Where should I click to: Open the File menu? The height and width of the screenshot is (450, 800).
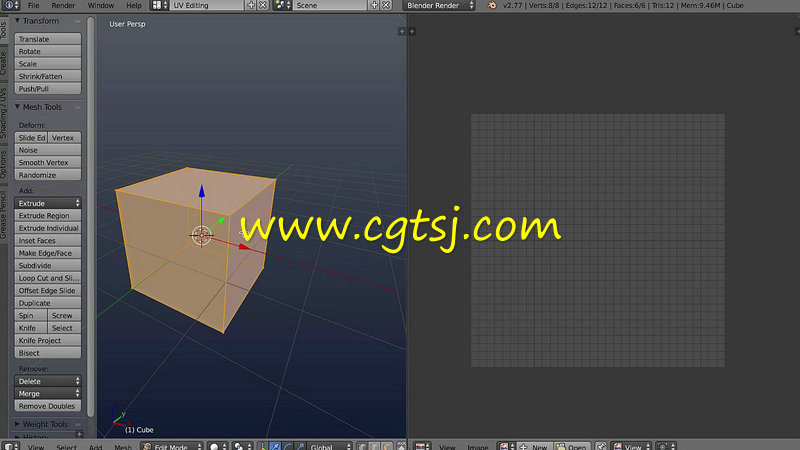pos(33,5)
